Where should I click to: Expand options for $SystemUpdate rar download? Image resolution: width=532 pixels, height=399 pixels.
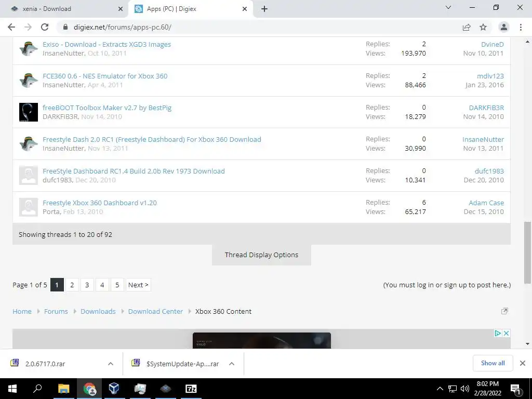(x=232, y=364)
